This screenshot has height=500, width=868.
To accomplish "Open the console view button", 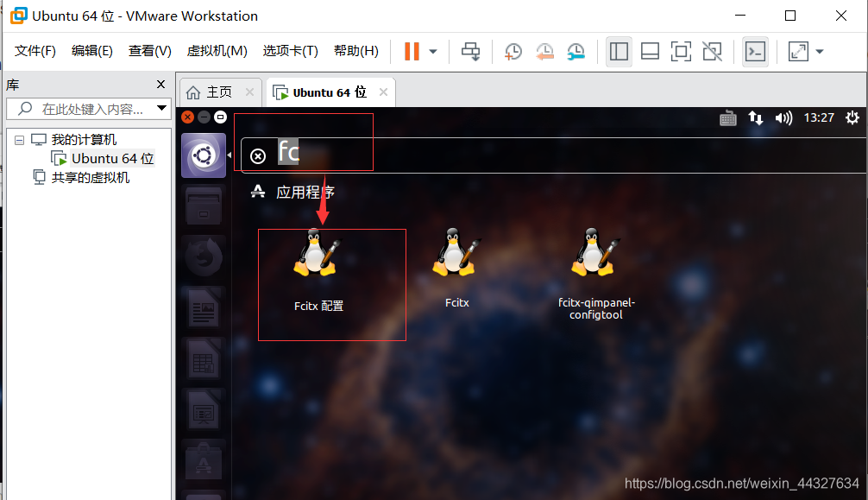I will click(x=756, y=52).
